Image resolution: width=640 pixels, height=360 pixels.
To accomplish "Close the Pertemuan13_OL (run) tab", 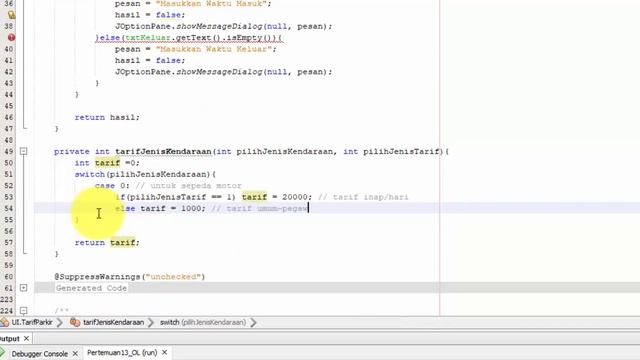I will [x=164, y=352].
